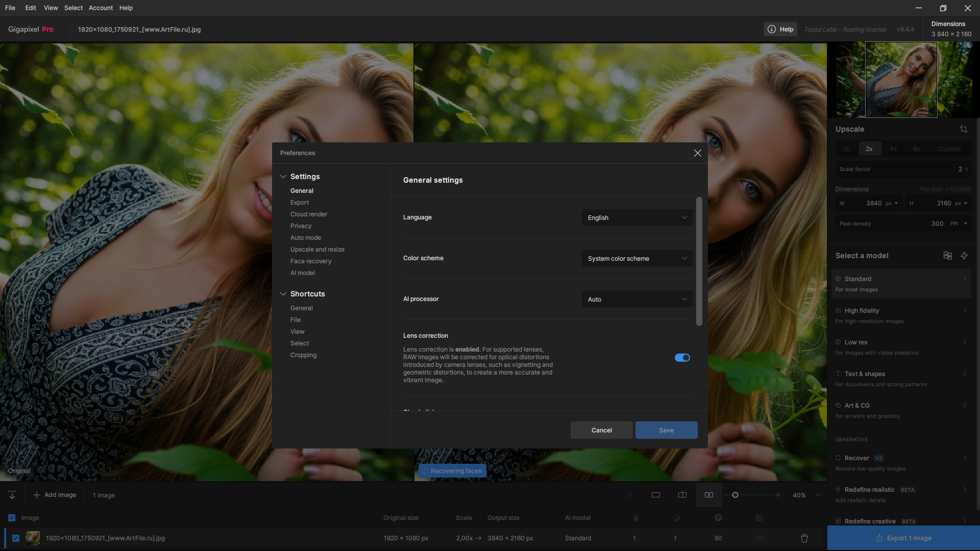Toggle the Image header select-all checkbox
The image size is (980, 551).
click(12, 518)
